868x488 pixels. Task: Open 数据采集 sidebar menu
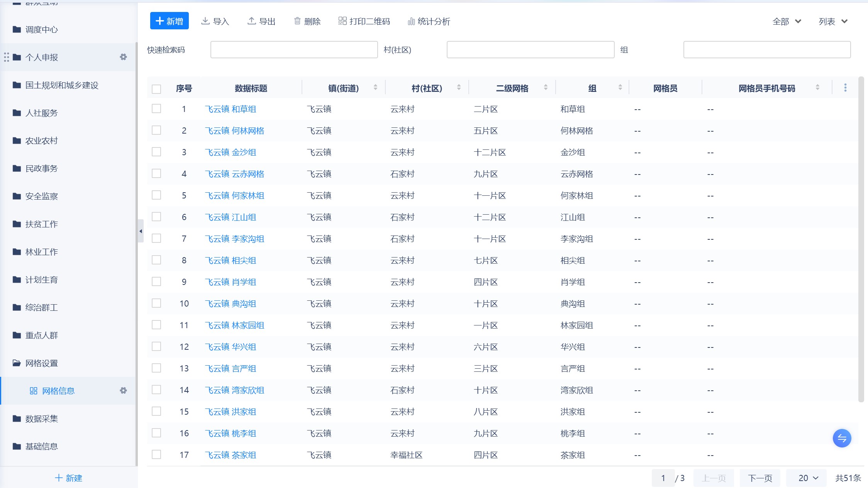68,419
